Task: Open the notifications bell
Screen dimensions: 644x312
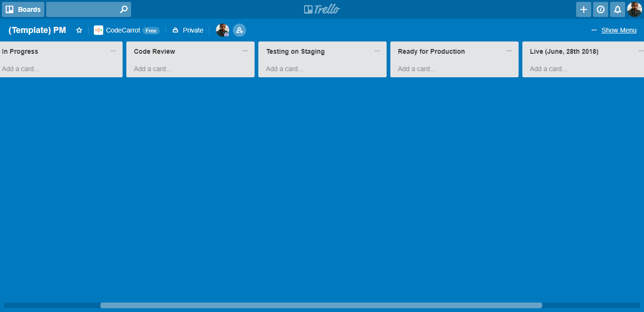Action: [617, 9]
